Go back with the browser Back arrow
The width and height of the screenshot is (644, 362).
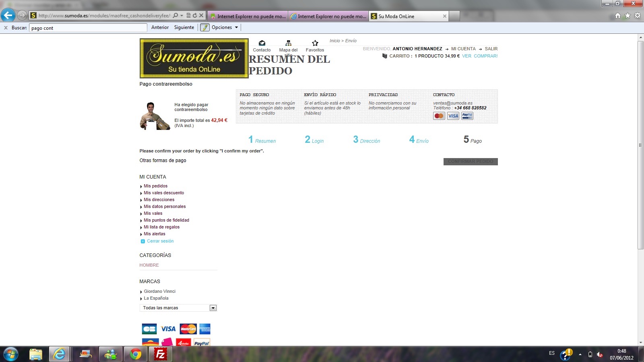[8, 15]
